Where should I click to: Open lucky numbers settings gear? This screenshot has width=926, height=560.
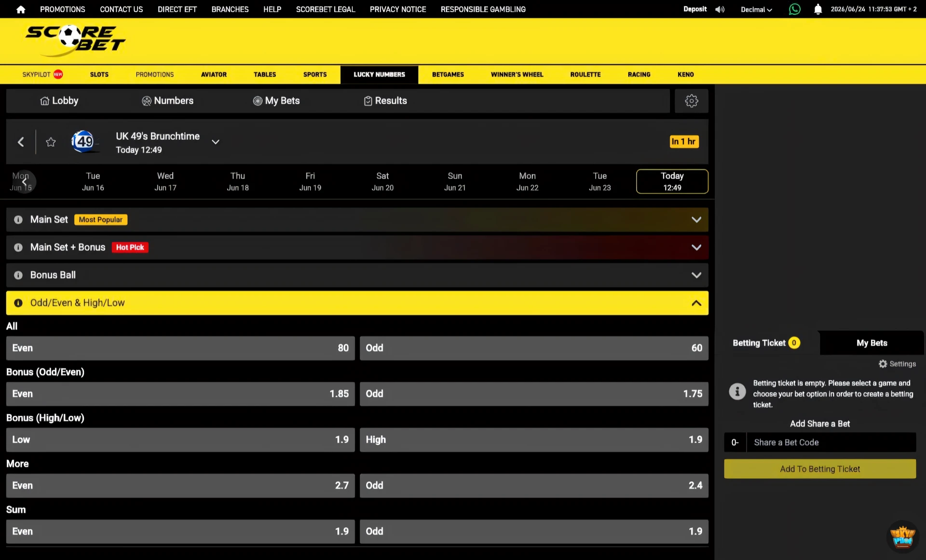pyautogui.click(x=691, y=101)
